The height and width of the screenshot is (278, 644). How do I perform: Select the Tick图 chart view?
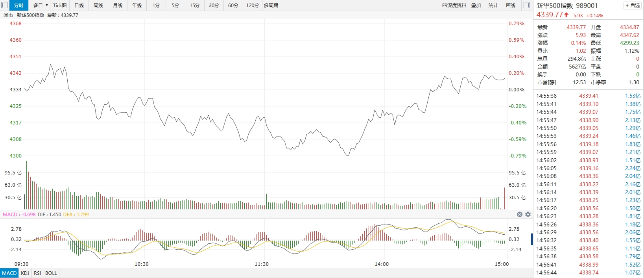tap(60, 5)
